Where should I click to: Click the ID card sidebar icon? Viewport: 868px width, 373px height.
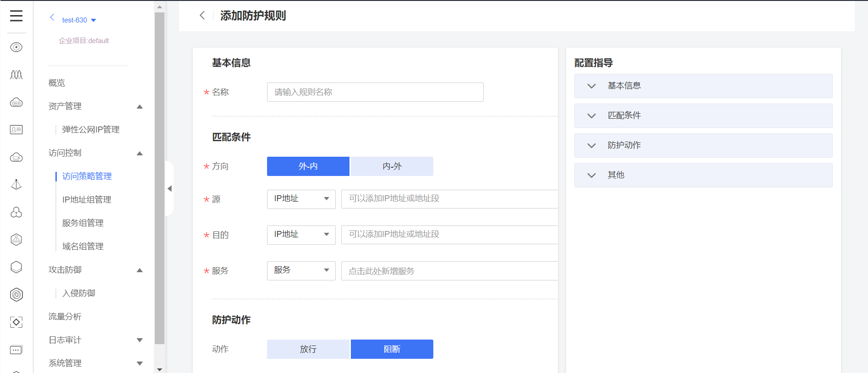(16, 130)
